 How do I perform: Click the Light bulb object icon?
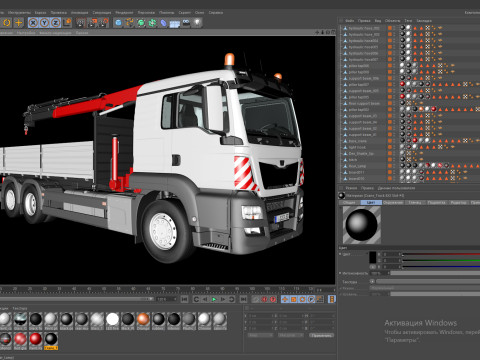[x=197, y=23]
